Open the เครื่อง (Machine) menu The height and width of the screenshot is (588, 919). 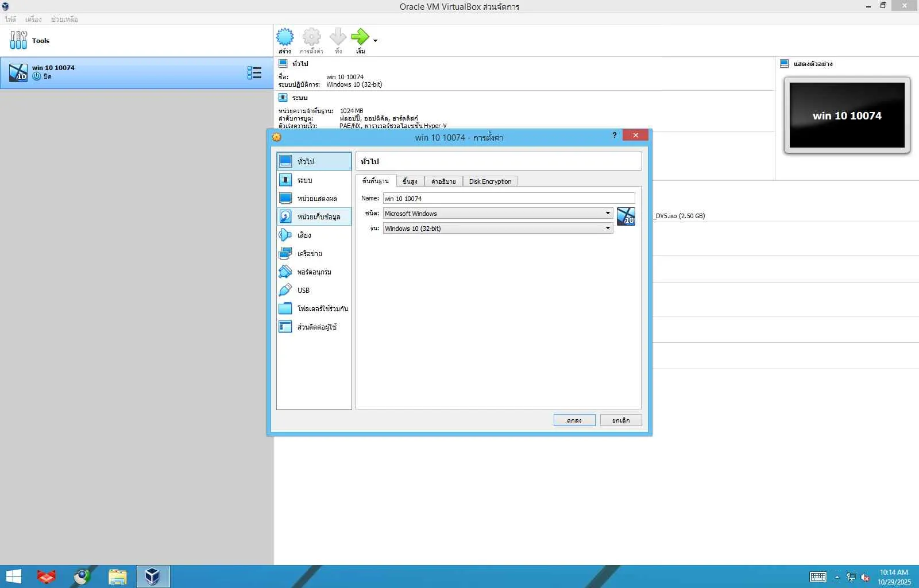(33, 20)
